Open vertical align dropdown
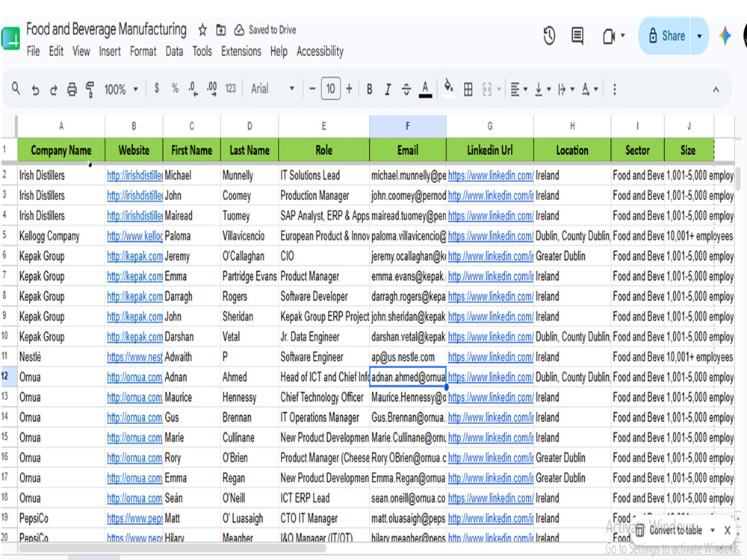Viewport: 747px width, 560px height. 542,89
